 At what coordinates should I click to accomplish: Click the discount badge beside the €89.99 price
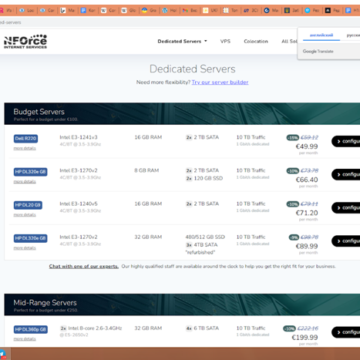pos(294,237)
